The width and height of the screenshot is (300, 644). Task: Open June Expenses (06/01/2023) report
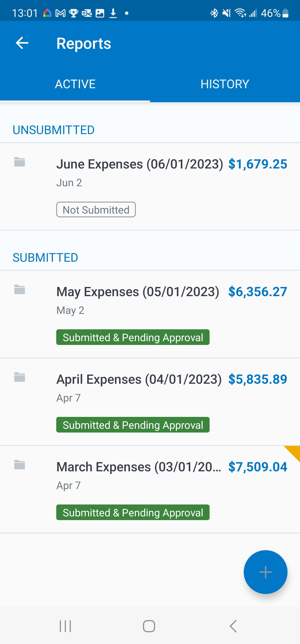click(x=139, y=164)
